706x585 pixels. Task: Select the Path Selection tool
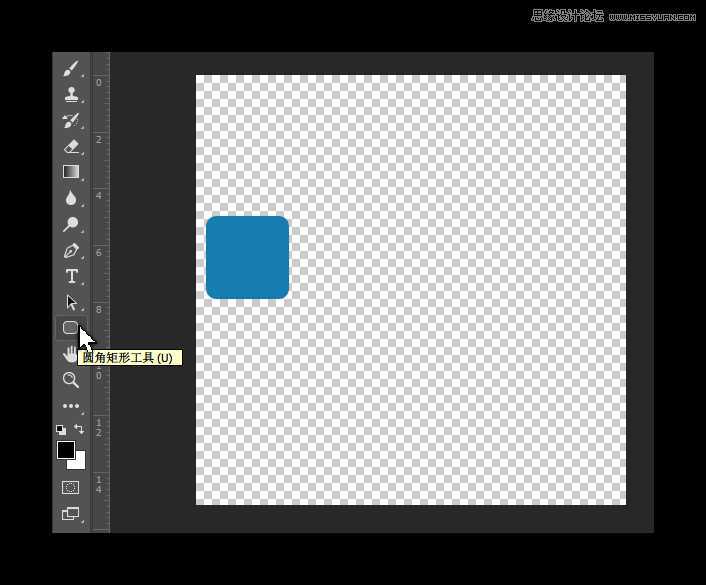tap(71, 302)
